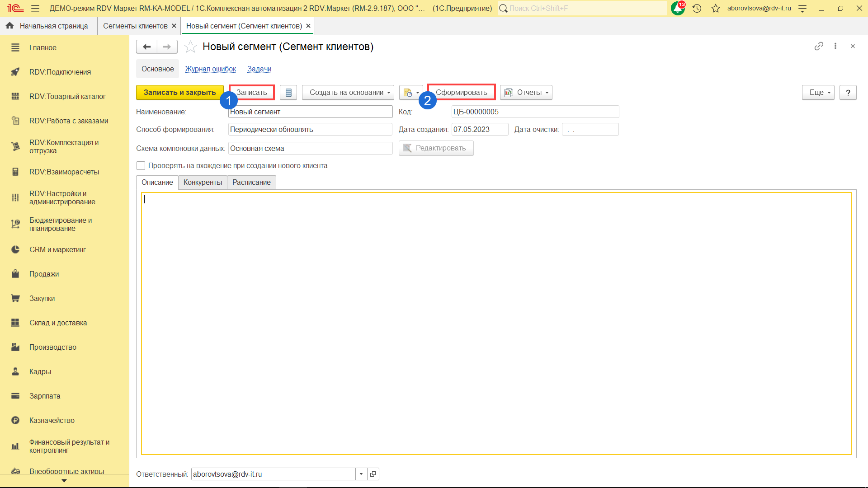Switch to the Конкуренты tab
Image resolution: width=868 pixels, height=488 pixels.
point(203,183)
